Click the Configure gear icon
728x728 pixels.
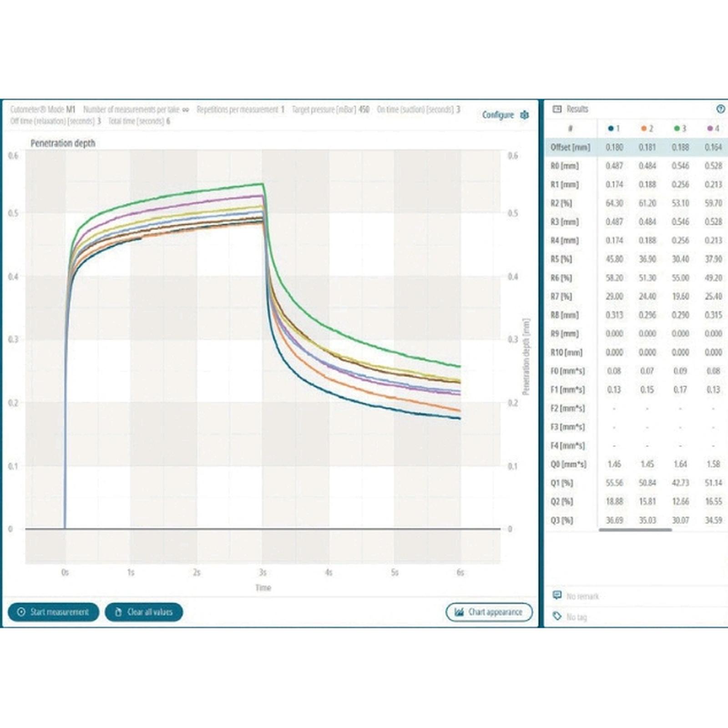point(525,115)
